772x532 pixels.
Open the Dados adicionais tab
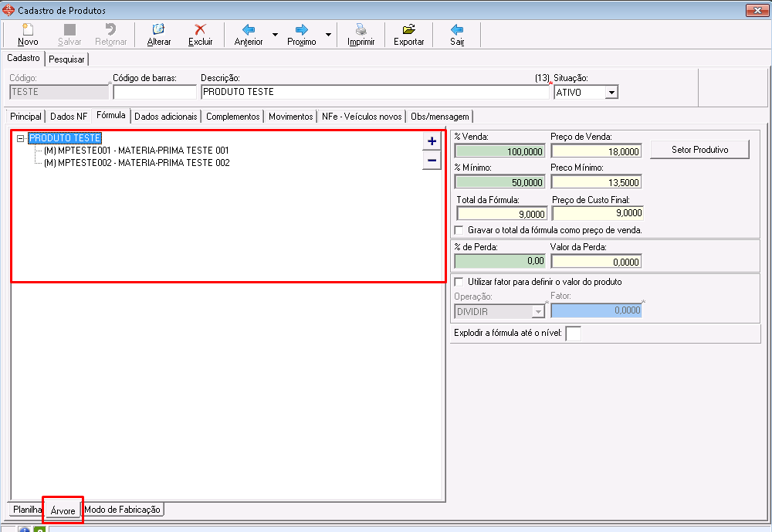(165, 117)
